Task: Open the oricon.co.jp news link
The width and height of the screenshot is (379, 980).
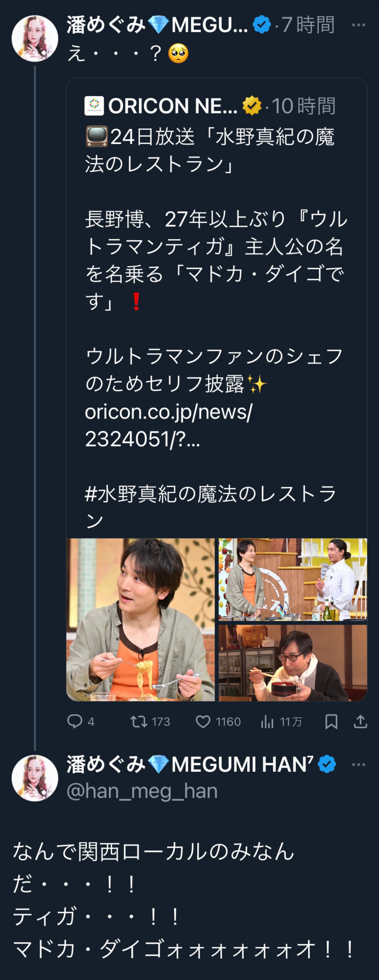Action: (x=169, y=425)
